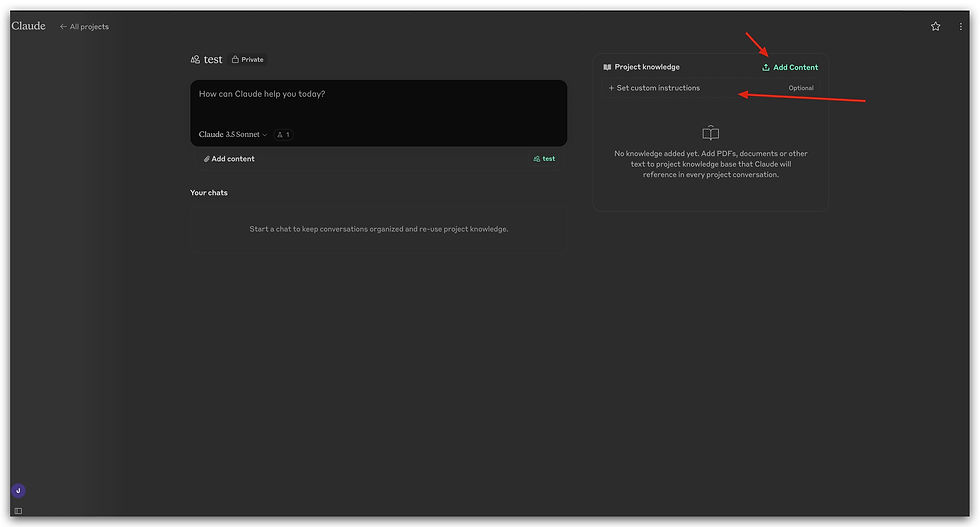
Task: Click the Private visibility badge
Action: coord(248,59)
